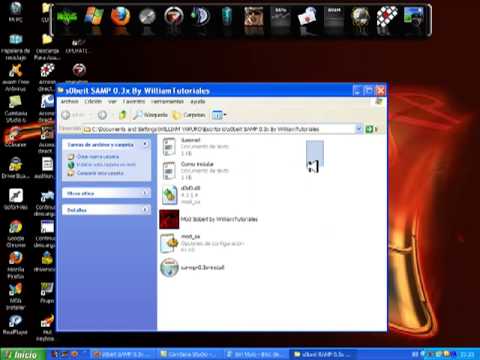This screenshot has height=360, width=480.
Task: Select the first text document file
Action: pos(195,147)
